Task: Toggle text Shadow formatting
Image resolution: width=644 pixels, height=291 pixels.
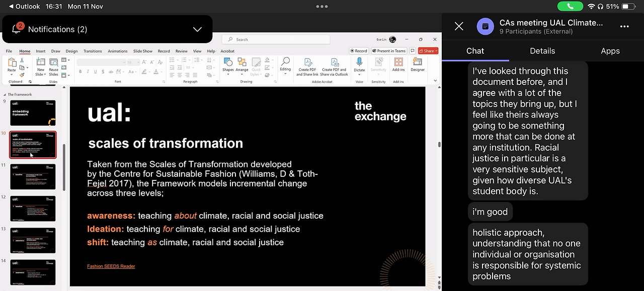Action: (x=103, y=72)
